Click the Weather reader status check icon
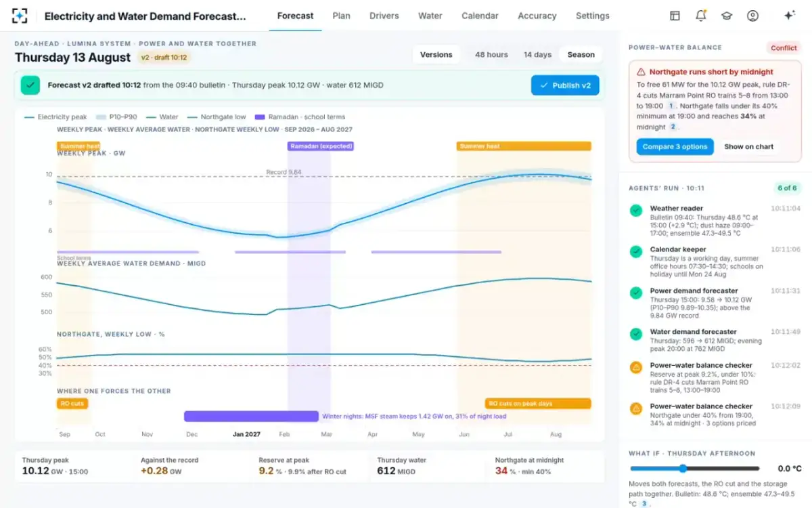Viewport: 812px width, 508px height. 636,211
